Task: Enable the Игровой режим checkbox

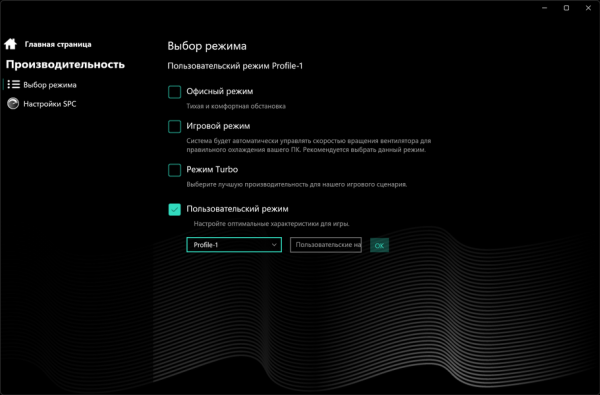Action: (x=174, y=126)
